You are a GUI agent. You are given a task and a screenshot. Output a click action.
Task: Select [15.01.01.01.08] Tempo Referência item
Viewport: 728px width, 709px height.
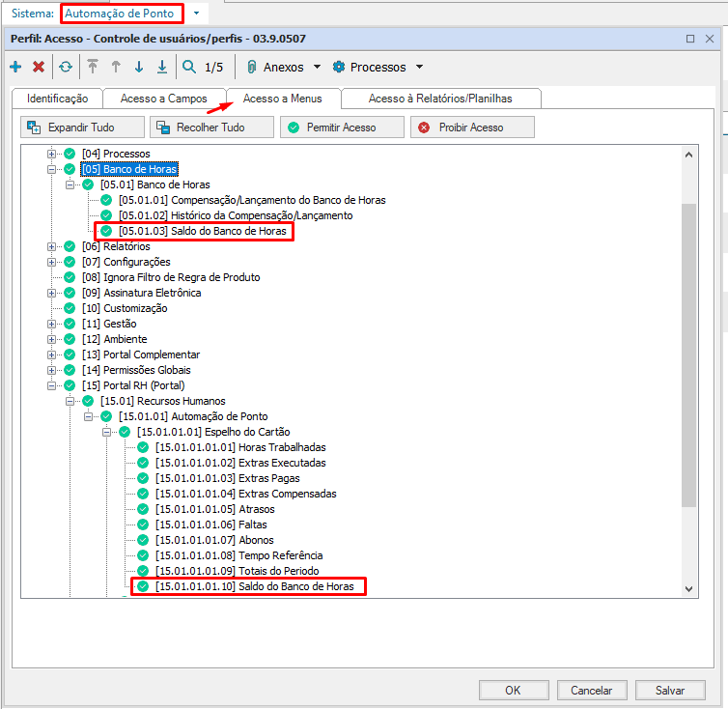pyautogui.click(x=238, y=555)
